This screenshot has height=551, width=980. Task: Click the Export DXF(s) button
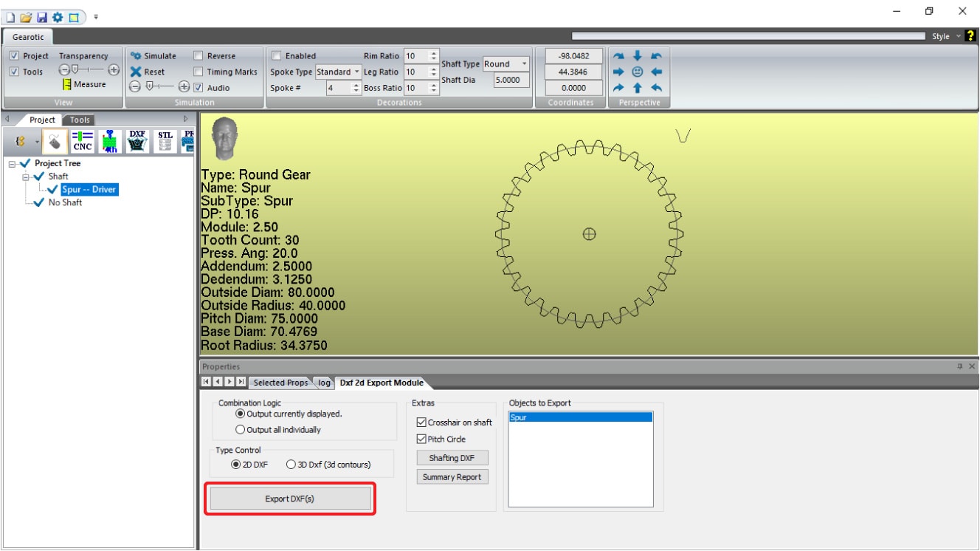[290, 499]
